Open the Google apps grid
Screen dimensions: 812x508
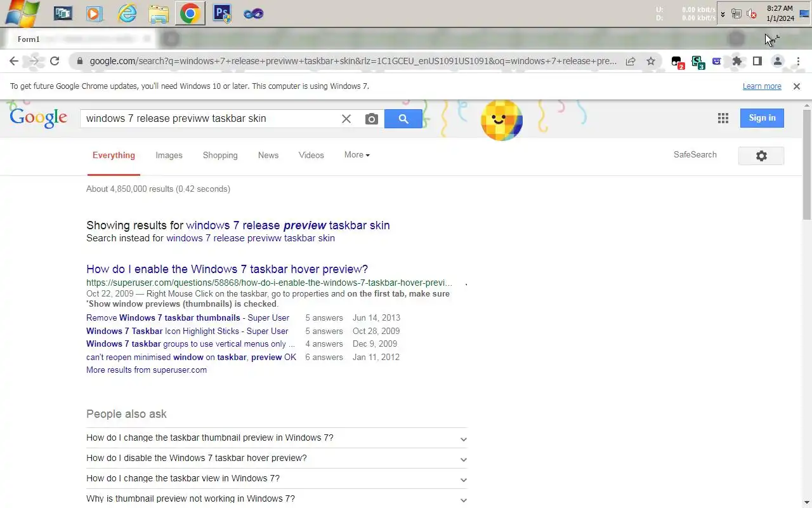coord(723,118)
